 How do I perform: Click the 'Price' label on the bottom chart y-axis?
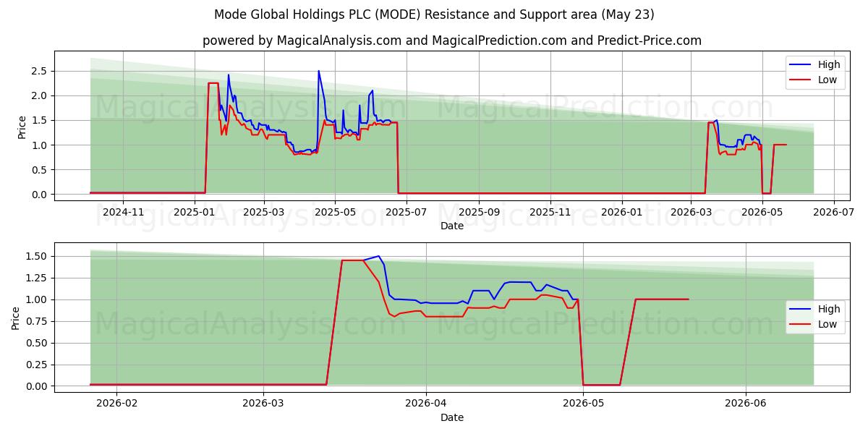click(16, 318)
